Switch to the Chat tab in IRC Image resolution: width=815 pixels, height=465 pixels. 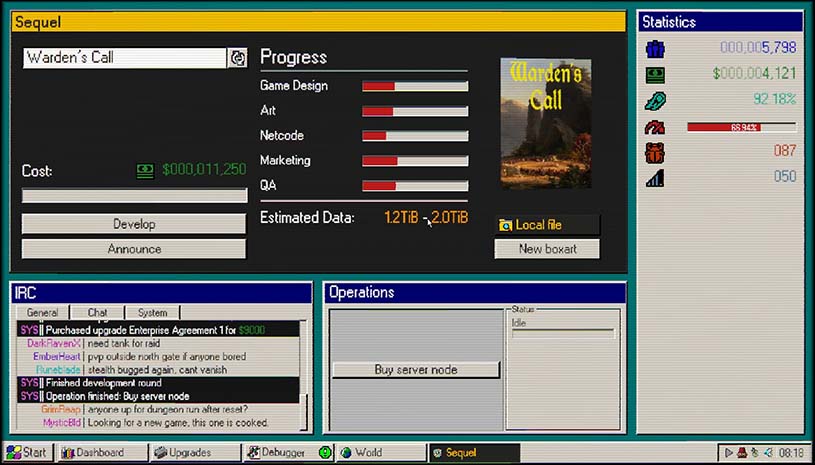(97, 313)
